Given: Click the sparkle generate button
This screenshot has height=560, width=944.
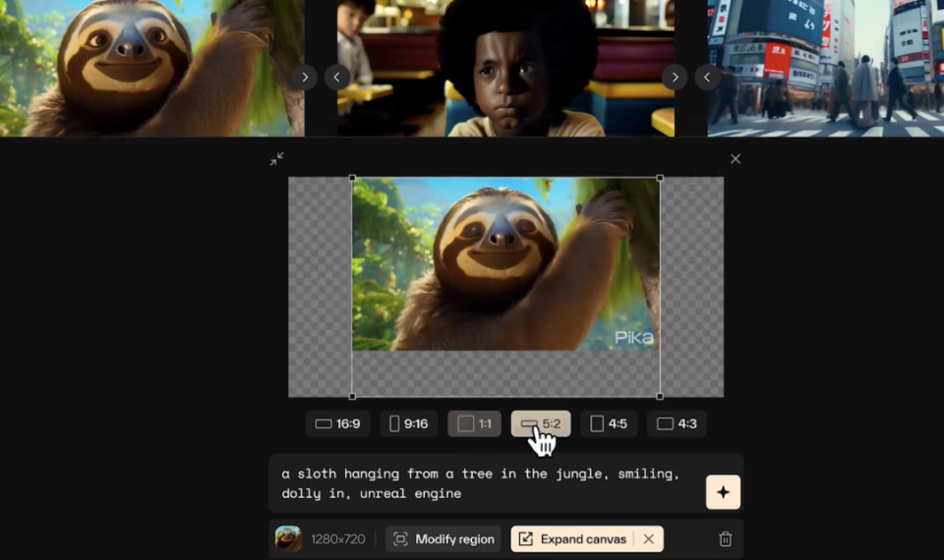Looking at the screenshot, I should coord(723,492).
